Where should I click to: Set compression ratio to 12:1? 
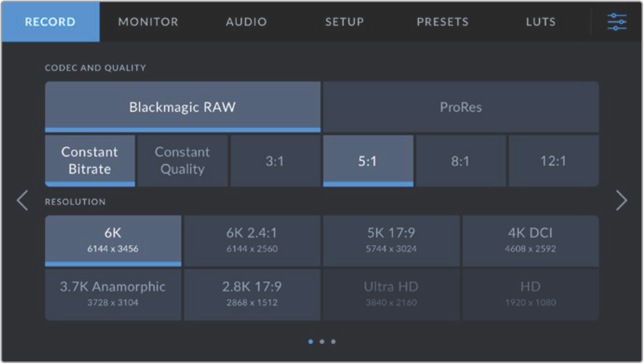(553, 161)
